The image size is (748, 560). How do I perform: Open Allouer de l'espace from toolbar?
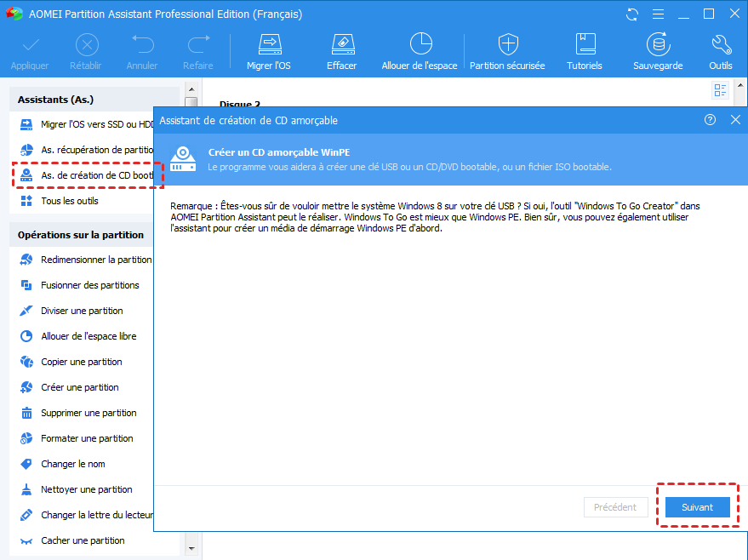pyautogui.click(x=420, y=52)
